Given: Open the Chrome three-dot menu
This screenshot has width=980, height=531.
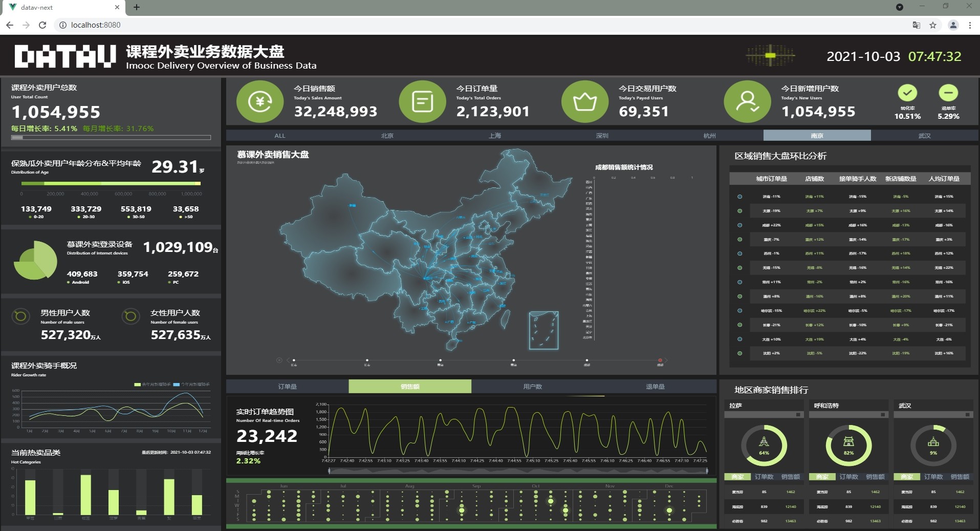Looking at the screenshot, I should coord(970,25).
